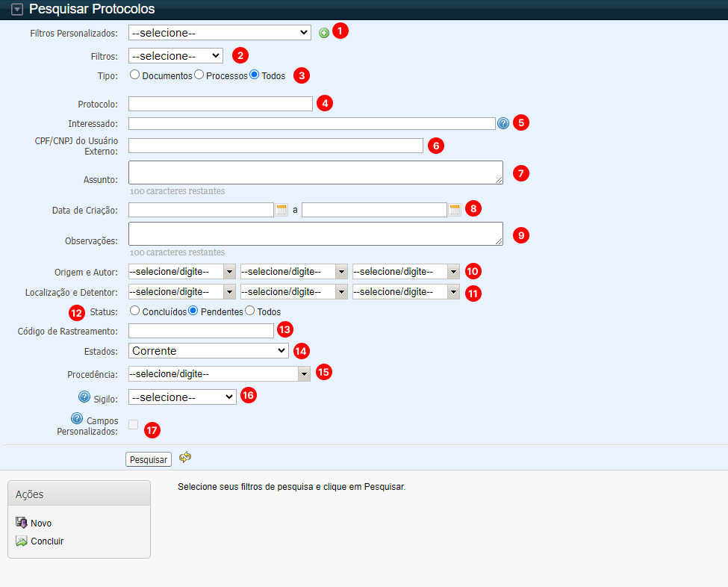Click into the Interessado input field
The height and width of the screenshot is (587, 728).
312,123
